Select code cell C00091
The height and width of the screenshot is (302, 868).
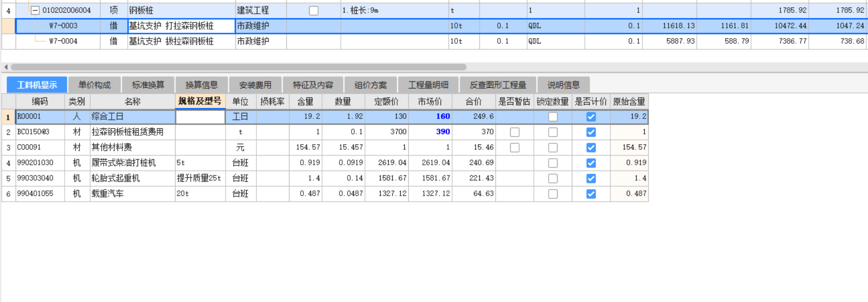(x=40, y=147)
